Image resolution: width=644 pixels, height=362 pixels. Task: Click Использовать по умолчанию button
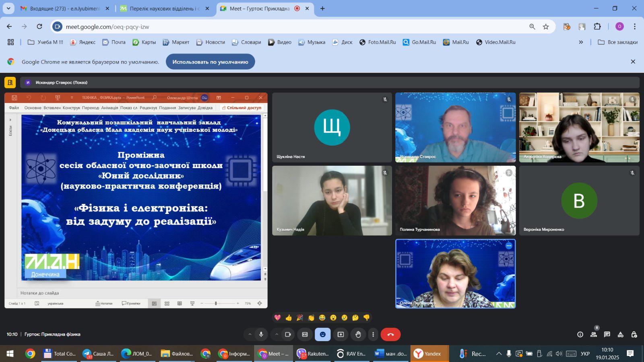[211, 62]
